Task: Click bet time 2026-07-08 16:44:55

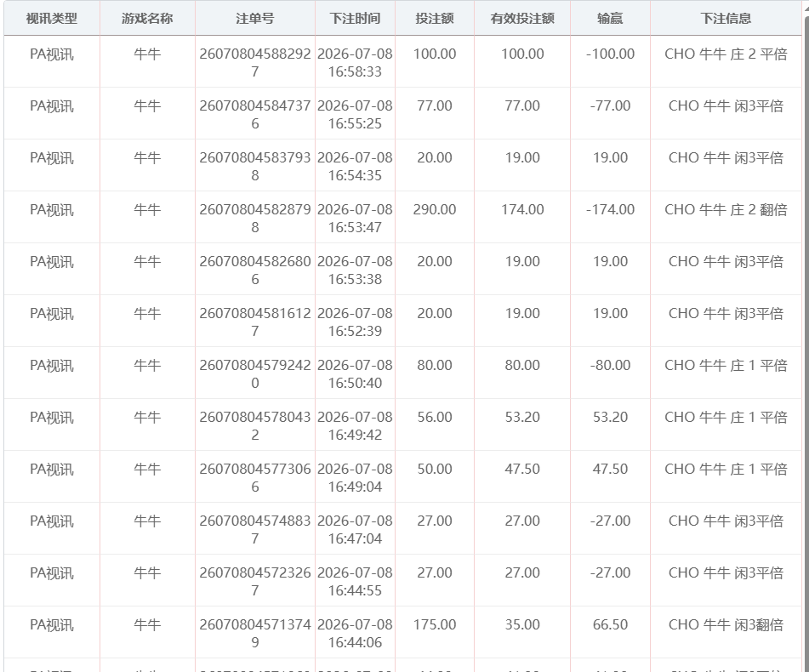Action: pyautogui.click(x=355, y=582)
